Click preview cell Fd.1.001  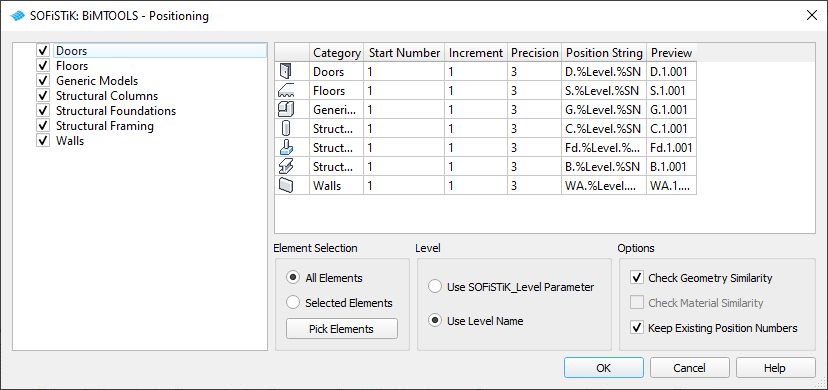point(672,148)
